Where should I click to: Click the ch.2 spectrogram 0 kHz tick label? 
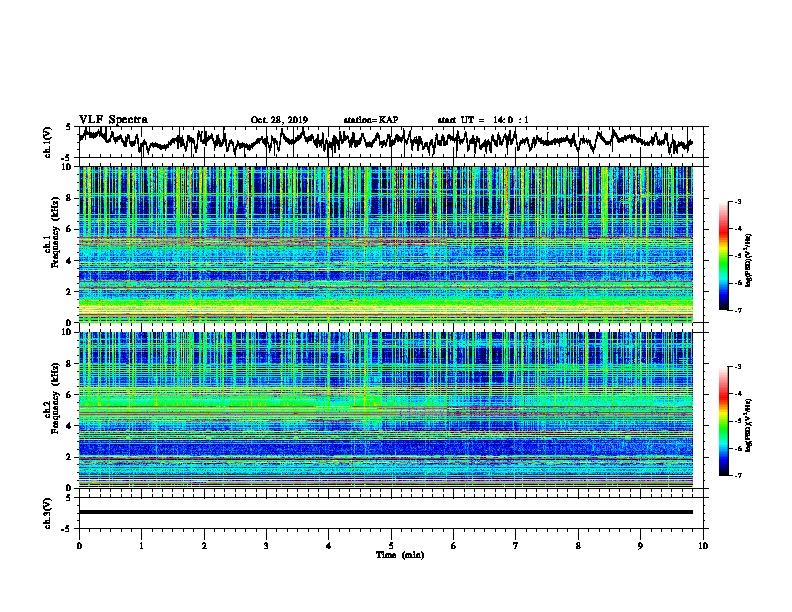(70, 488)
